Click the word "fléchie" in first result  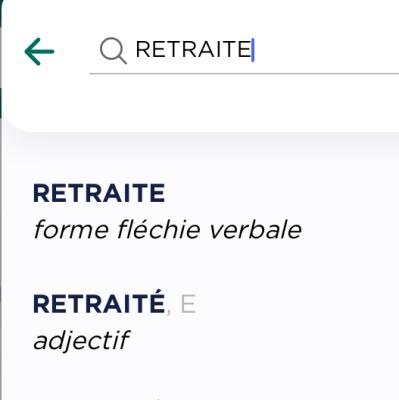point(159,229)
